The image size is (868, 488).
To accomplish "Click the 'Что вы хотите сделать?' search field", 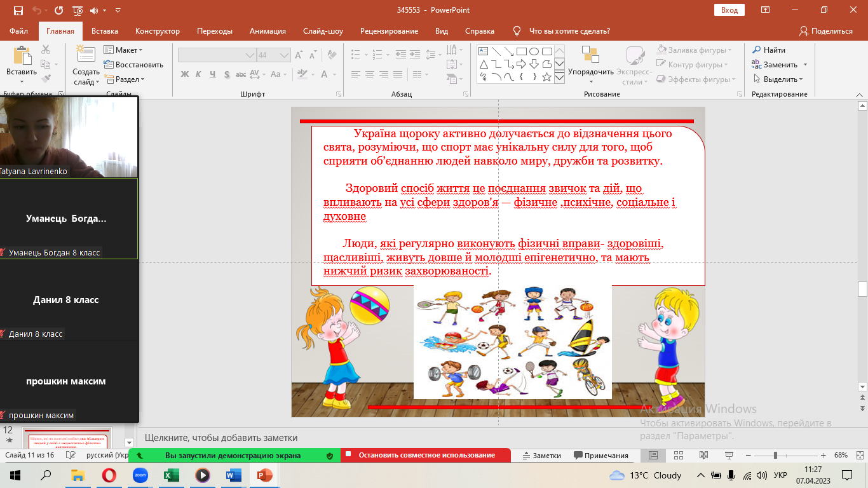I will coord(569,31).
